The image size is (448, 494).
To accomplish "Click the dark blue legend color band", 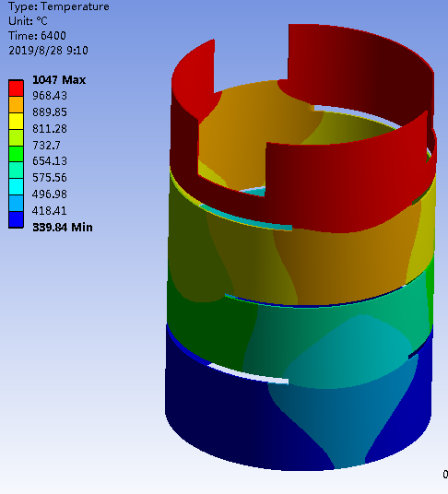I will 16,219.
